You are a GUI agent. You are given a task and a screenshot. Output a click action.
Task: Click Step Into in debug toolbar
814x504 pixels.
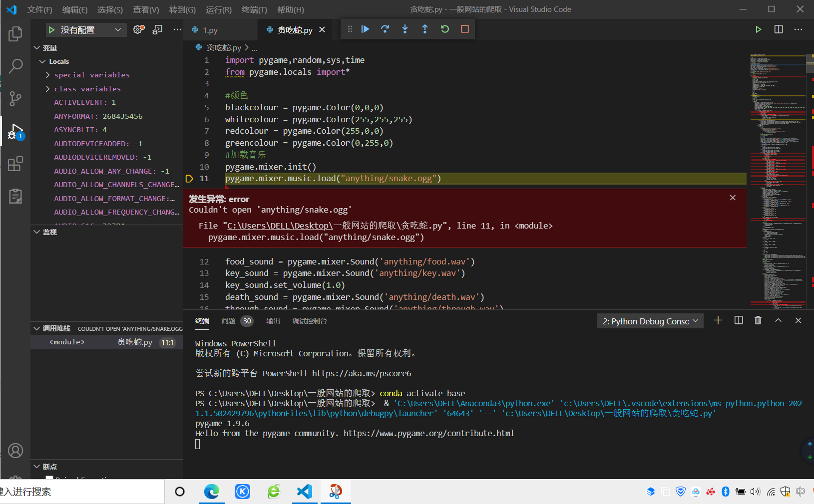(405, 29)
